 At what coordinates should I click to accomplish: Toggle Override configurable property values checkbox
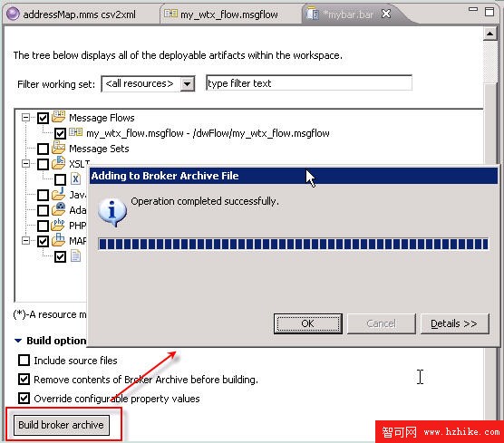point(24,399)
